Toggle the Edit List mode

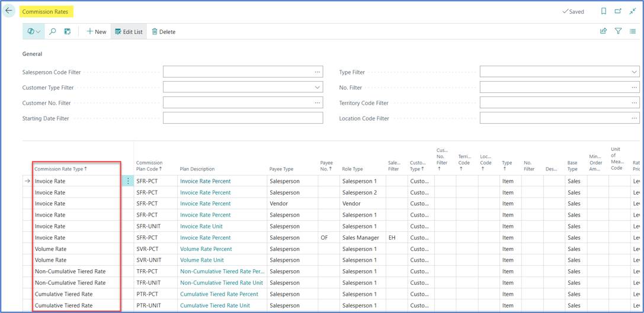tap(129, 31)
